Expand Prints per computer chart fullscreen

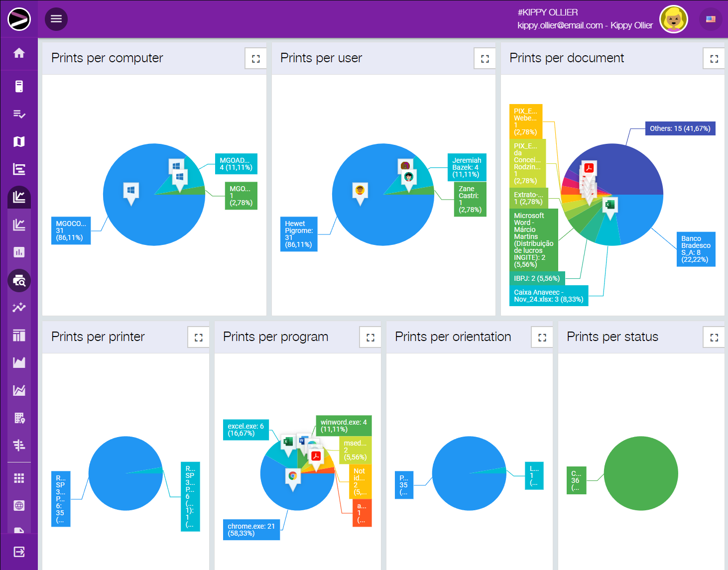256,59
